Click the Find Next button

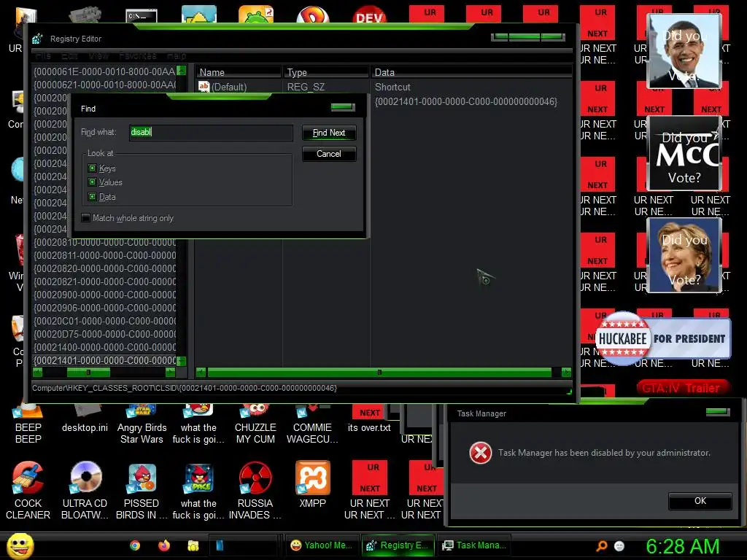tap(329, 133)
